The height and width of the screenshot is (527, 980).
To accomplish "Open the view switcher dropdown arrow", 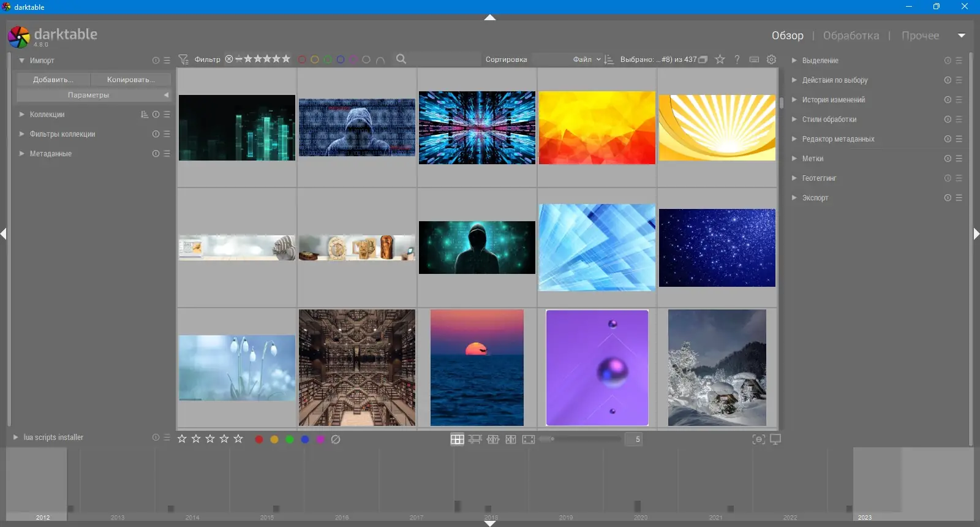I will [962, 36].
